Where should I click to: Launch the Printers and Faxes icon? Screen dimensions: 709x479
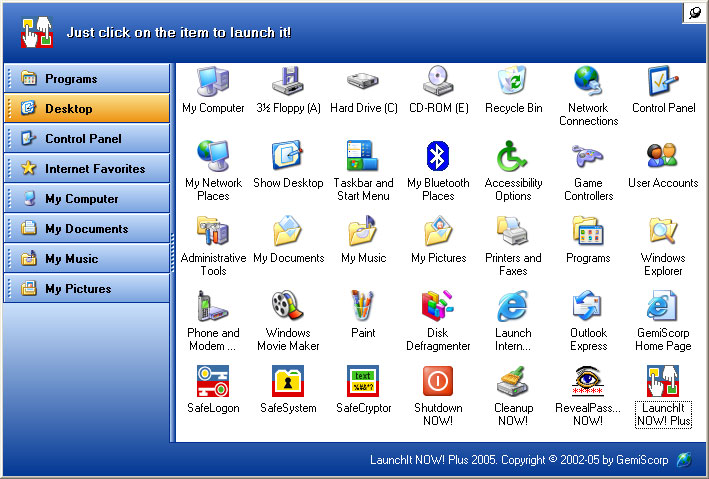tap(513, 231)
